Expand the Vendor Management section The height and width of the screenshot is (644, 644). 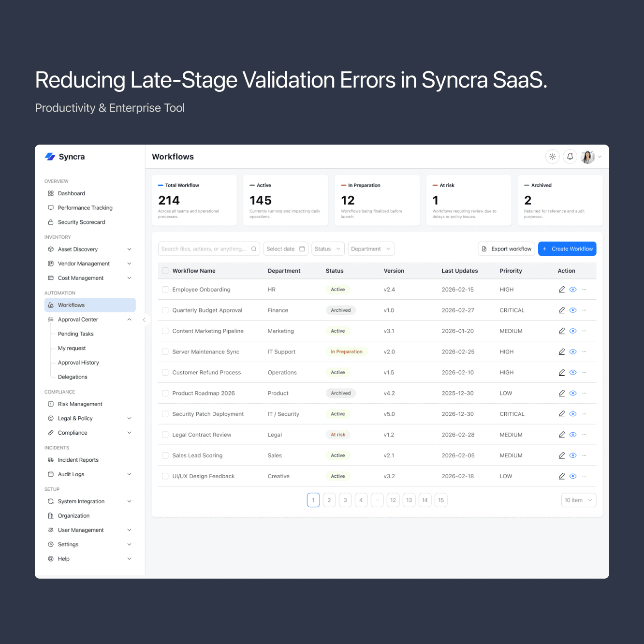pyautogui.click(x=129, y=263)
